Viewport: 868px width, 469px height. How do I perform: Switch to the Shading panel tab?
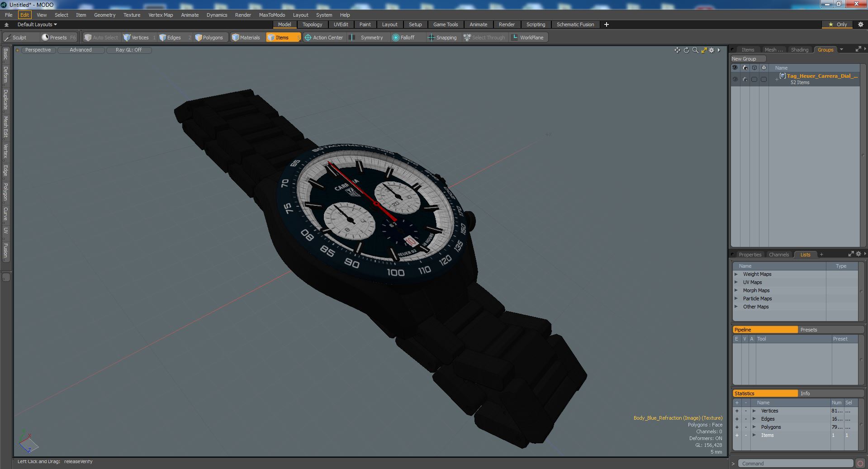click(x=799, y=50)
